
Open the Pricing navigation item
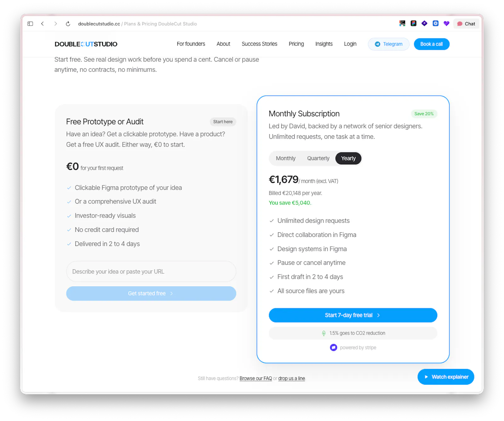pyautogui.click(x=296, y=44)
